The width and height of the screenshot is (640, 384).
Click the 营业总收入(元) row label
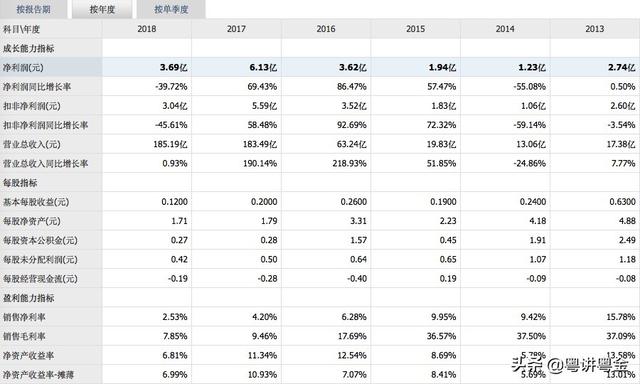[31, 144]
